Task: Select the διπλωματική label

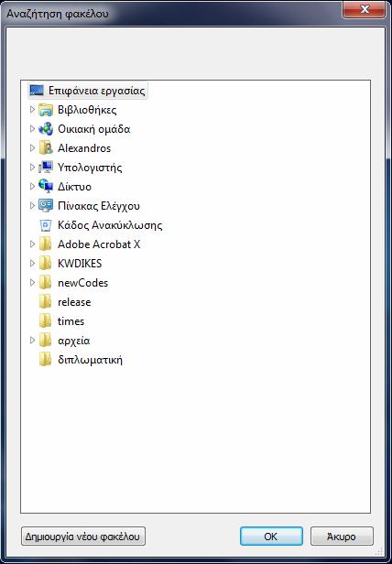Action: point(90,360)
